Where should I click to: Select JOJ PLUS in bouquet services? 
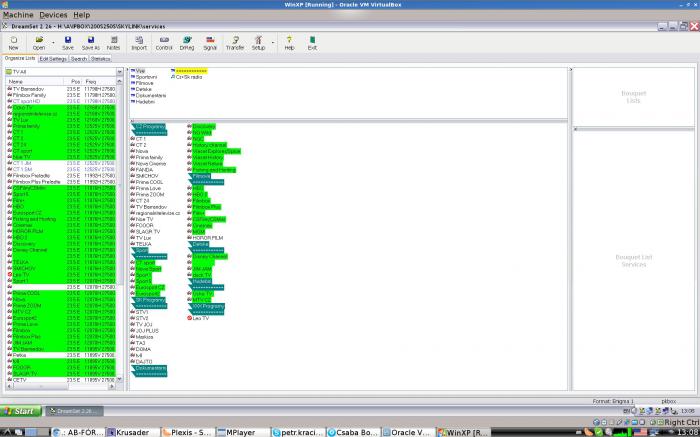[147, 331]
